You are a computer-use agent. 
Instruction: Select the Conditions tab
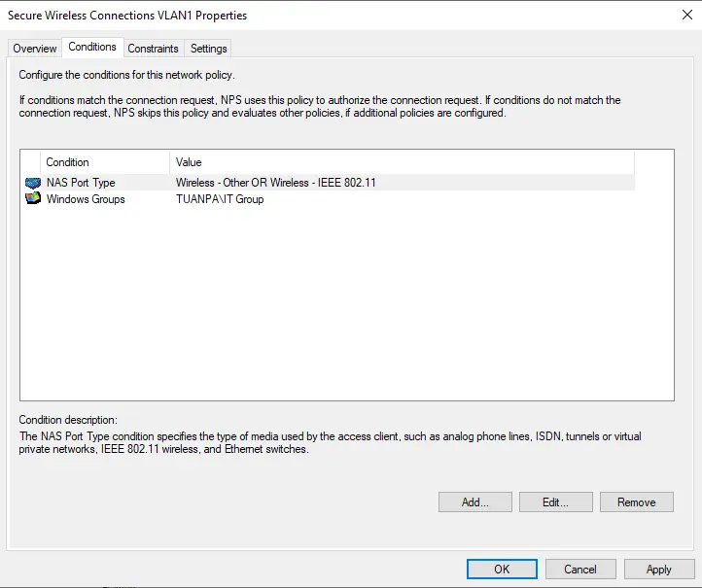pyautogui.click(x=92, y=47)
